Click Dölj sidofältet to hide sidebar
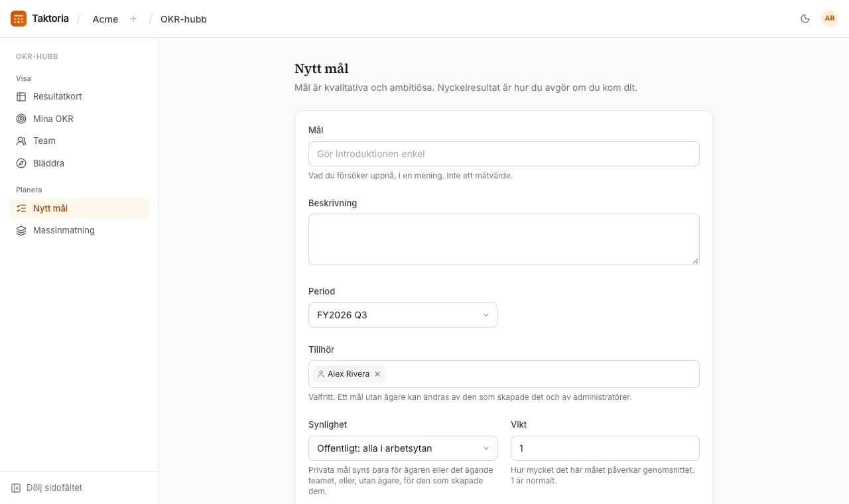The image size is (849, 504). [x=80, y=488]
